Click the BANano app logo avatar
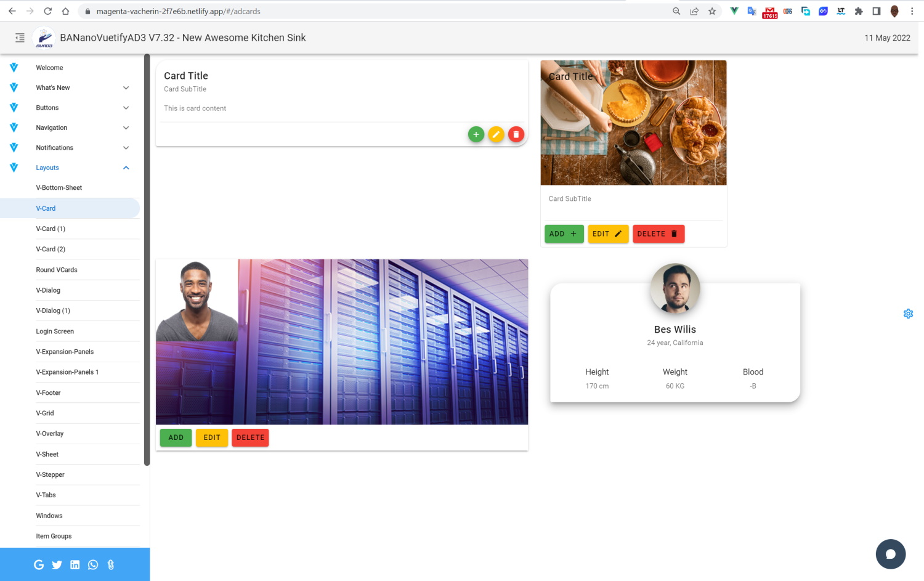 44,38
